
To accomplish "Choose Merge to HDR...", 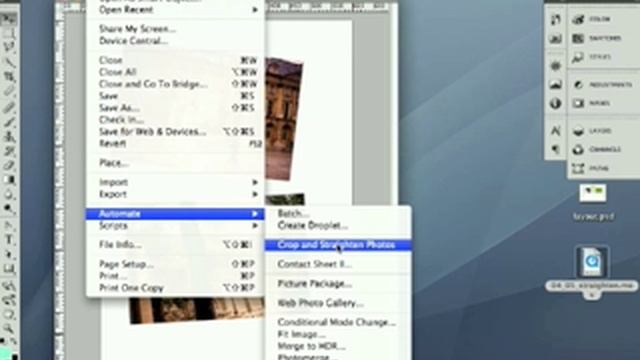I will pos(338,347).
